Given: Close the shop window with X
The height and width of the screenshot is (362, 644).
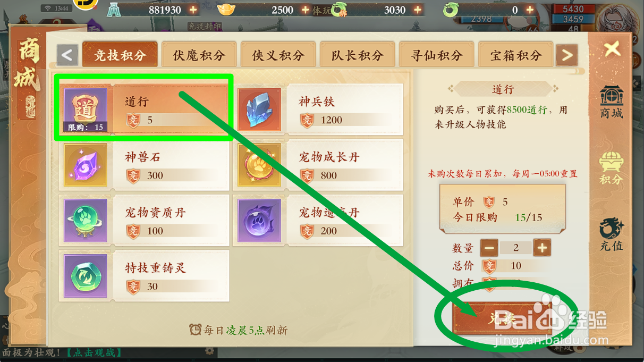Looking at the screenshot, I should 613,49.
